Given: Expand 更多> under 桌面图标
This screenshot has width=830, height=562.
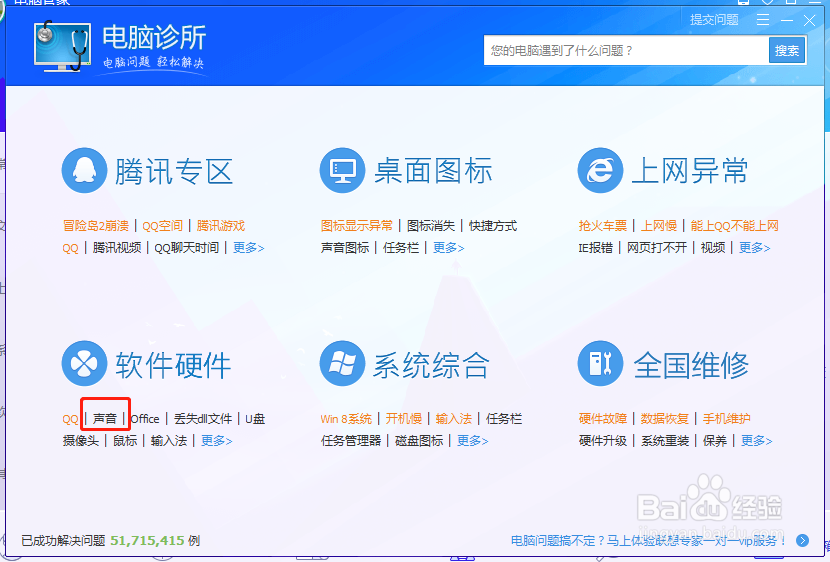Looking at the screenshot, I should point(448,248).
